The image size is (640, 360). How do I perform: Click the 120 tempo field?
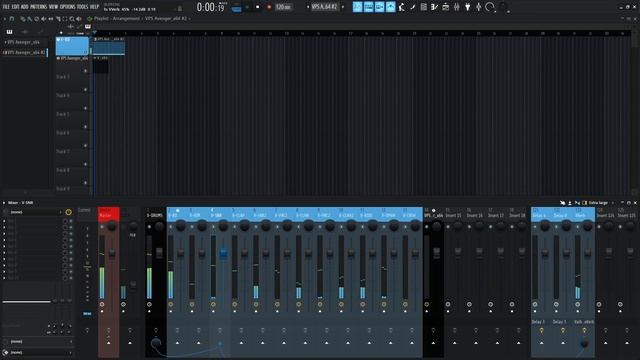pos(283,7)
